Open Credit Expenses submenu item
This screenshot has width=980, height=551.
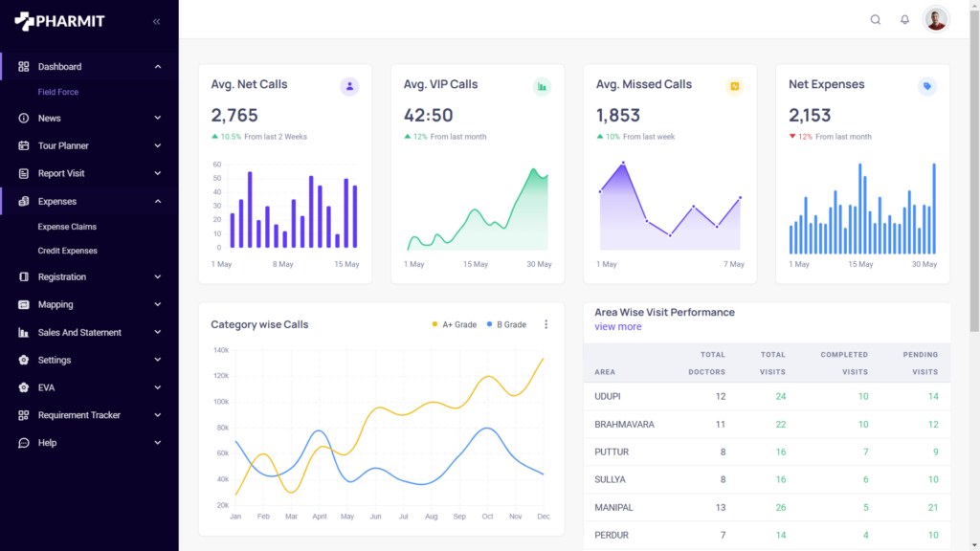point(68,251)
